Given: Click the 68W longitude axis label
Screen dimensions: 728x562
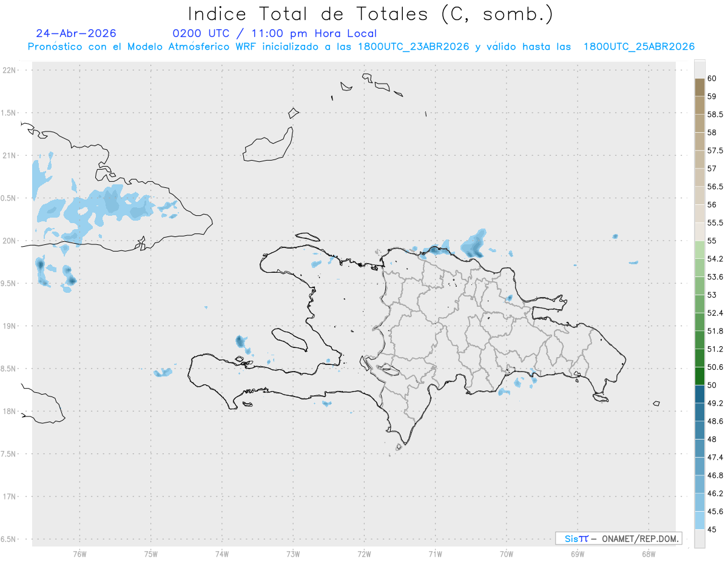Looking at the screenshot, I should coord(649,554).
